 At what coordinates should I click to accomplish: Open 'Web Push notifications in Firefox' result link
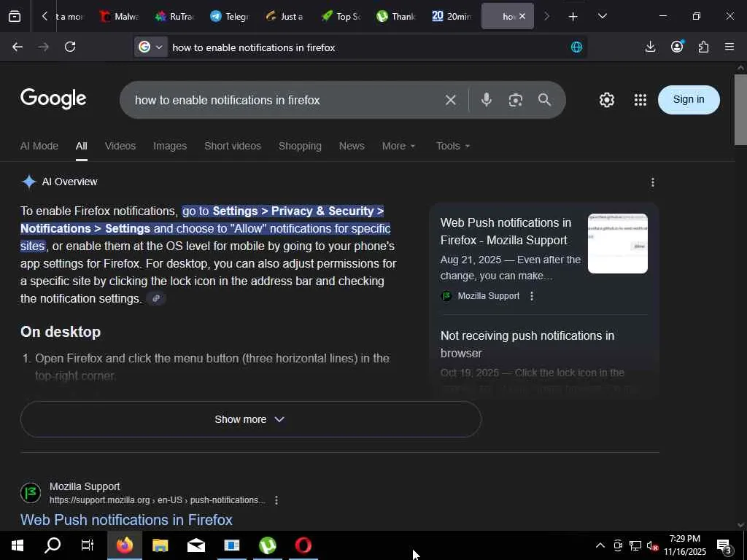point(126,519)
